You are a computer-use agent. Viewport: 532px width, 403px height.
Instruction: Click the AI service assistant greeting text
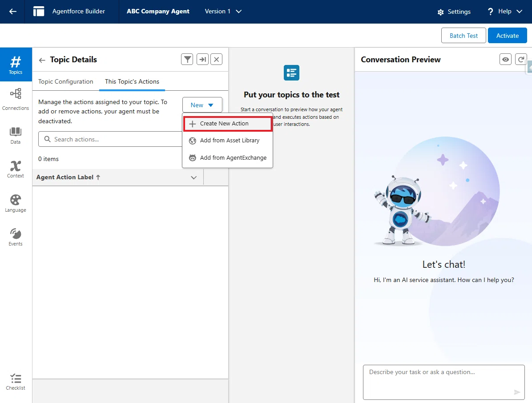pyautogui.click(x=444, y=280)
